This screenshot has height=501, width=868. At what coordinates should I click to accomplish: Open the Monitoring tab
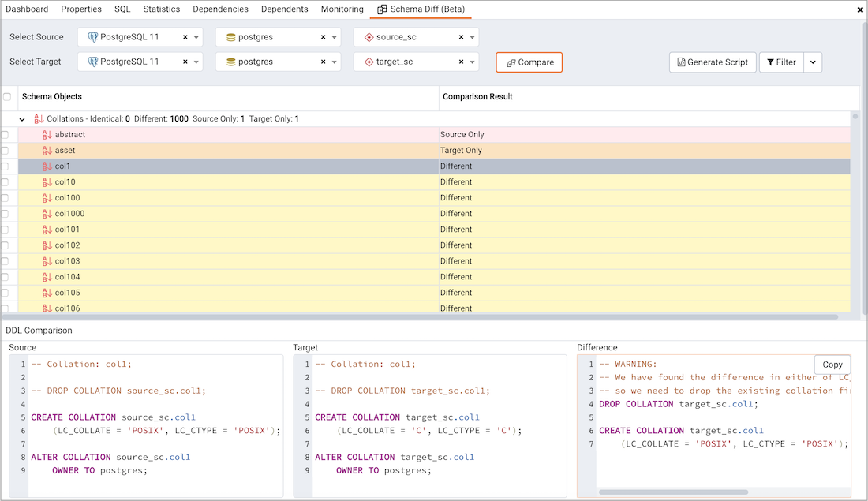point(342,9)
